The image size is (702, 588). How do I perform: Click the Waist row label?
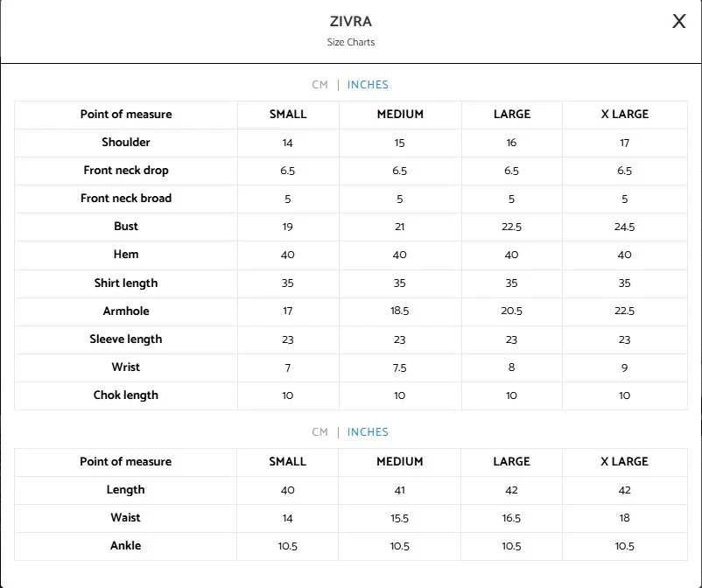pyautogui.click(x=126, y=518)
